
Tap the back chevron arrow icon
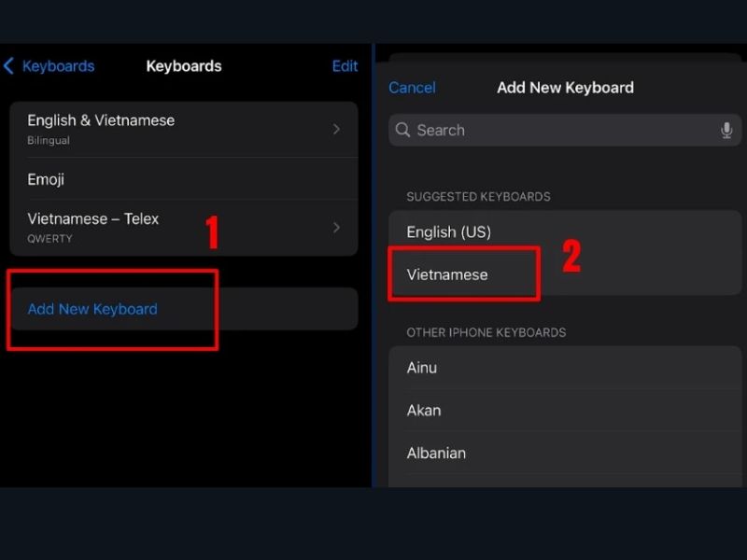pos(9,66)
